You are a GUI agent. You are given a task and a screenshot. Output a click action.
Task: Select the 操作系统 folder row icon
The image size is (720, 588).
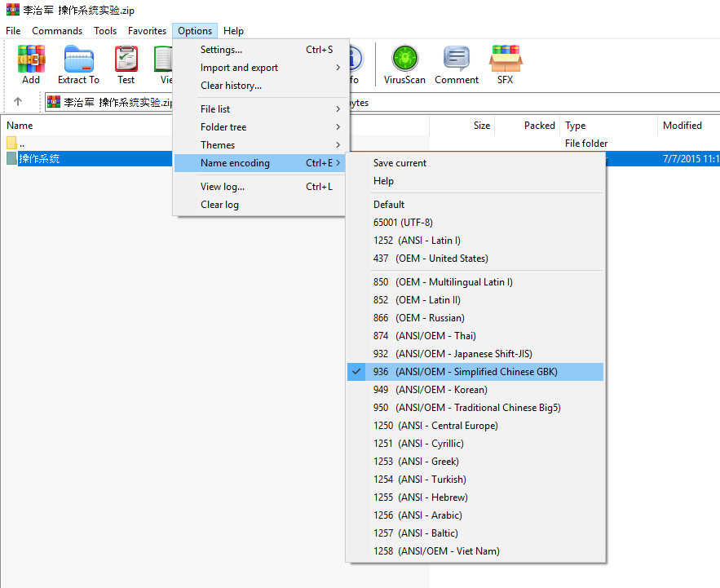pyautogui.click(x=12, y=158)
